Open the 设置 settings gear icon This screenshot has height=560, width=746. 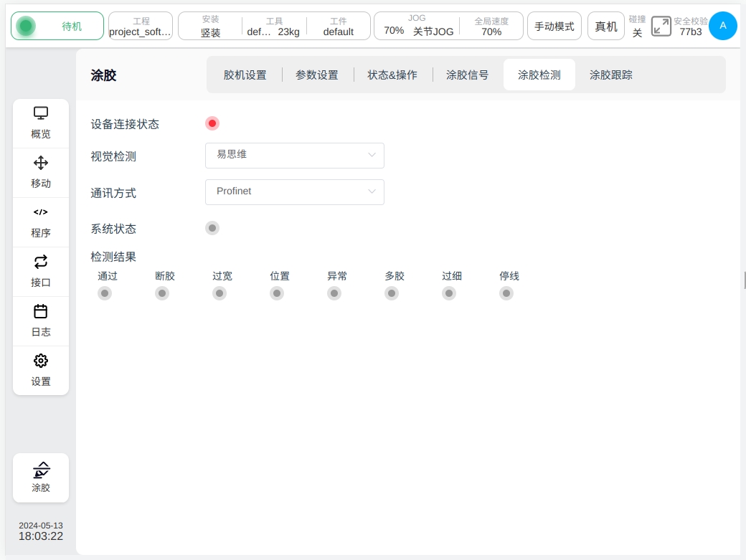click(41, 361)
